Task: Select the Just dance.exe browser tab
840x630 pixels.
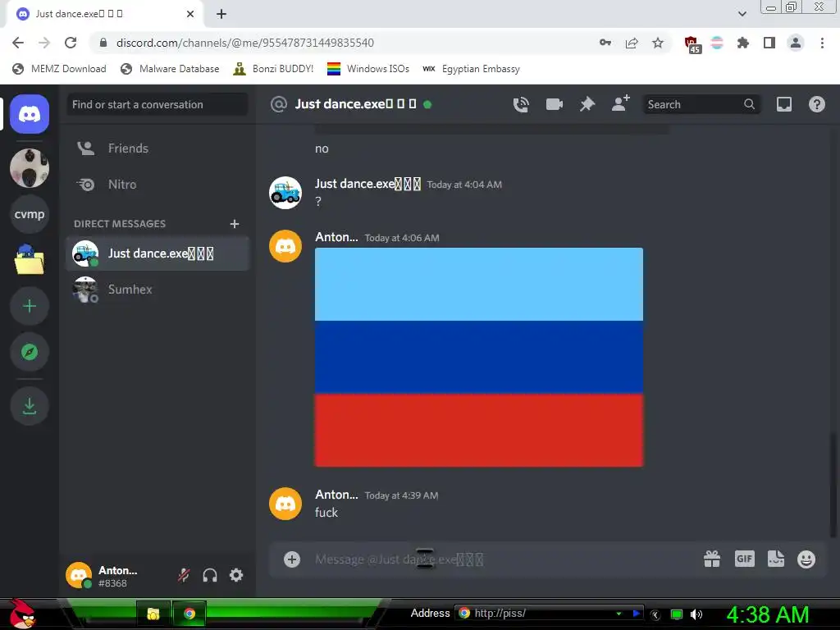Action: click(x=105, y=14)
